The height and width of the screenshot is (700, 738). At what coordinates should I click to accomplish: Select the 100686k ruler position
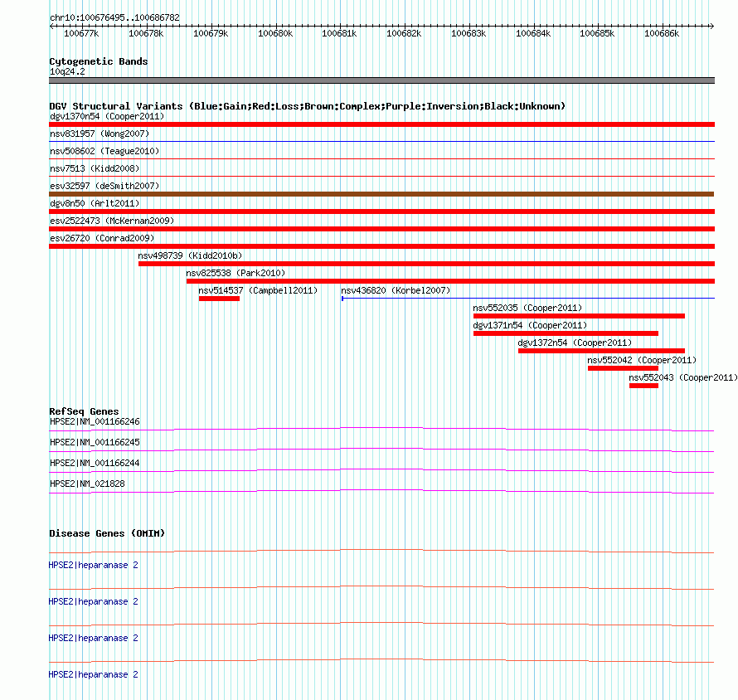coord(662,33)
